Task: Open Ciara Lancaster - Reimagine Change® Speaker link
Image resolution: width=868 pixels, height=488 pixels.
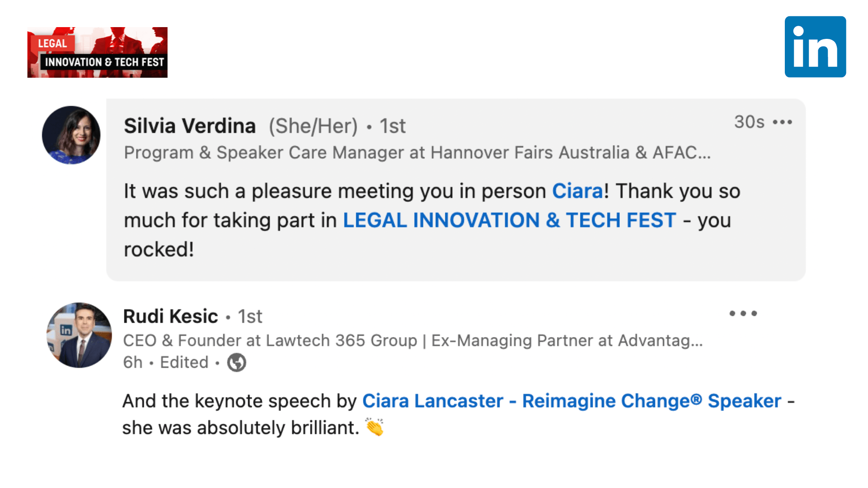Action: click(571, 401)
